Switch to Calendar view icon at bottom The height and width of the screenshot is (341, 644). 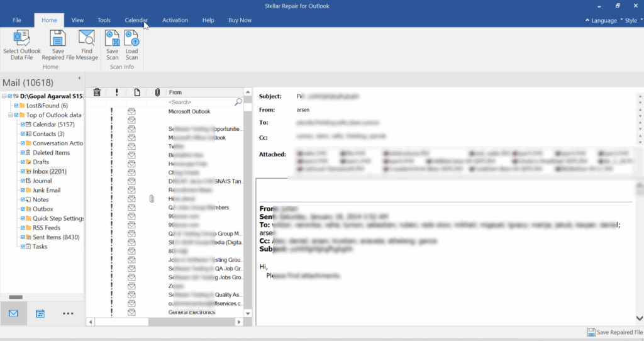pyautogui.click(x=40, y=313)
